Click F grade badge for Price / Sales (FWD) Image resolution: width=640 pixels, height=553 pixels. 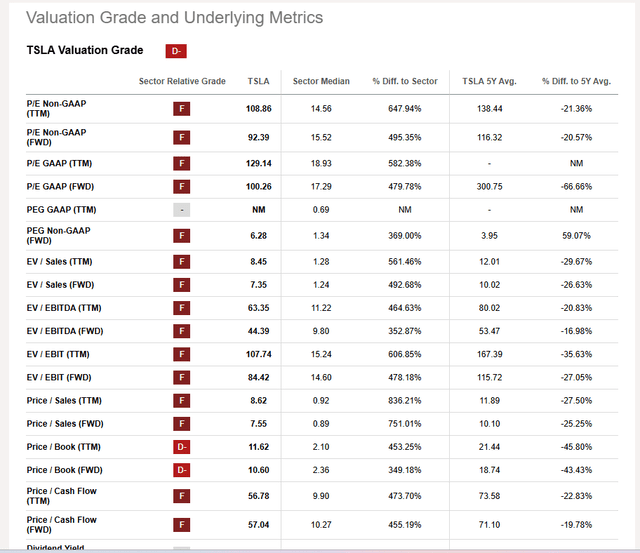pyautogui.click(x=182, y=424)
